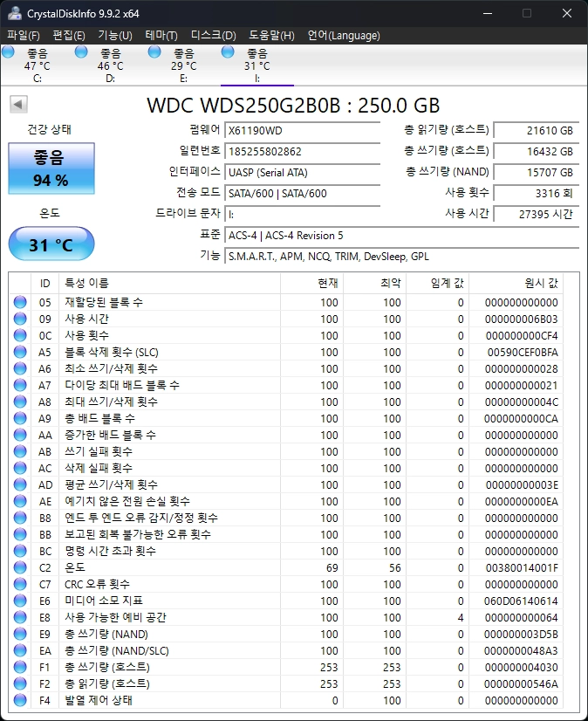The image size is (588, 721).
Task: Click the status icon for attribute AA
Action: coord(20,435)
